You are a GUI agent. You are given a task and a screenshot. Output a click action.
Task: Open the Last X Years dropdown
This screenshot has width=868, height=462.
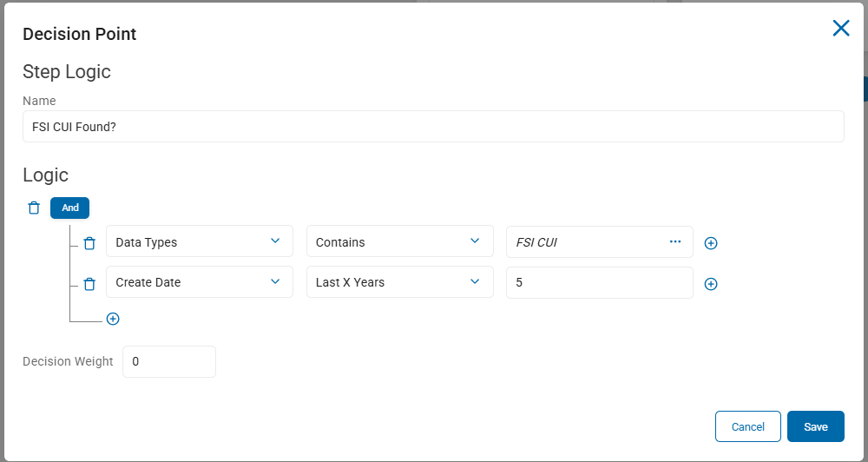click(399, 282)
